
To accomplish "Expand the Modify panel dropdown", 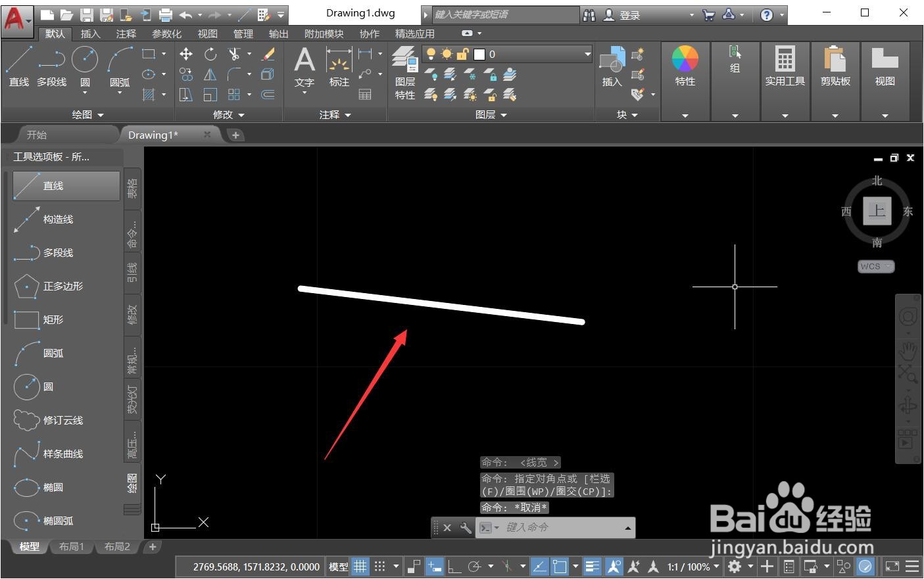I will tap(229, 114).
